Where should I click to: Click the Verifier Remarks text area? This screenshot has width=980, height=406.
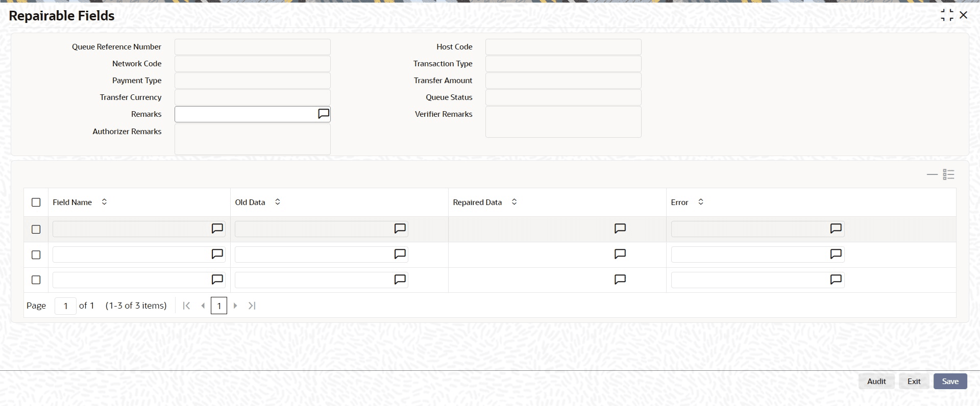click(x=563, y=122)
